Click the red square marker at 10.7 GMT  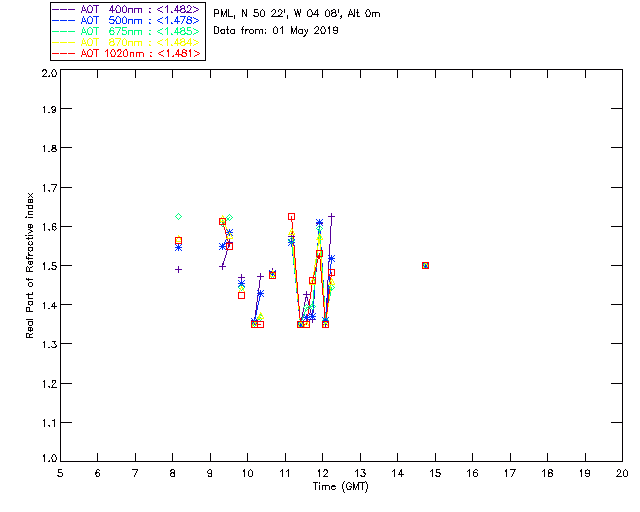[x=272, y=275]
